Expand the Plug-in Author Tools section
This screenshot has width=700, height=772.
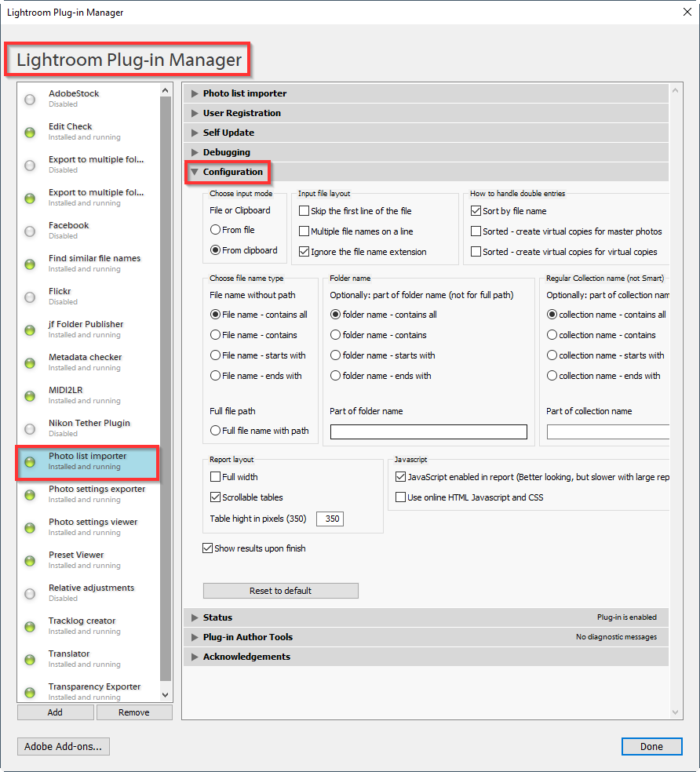coord(247,637)
